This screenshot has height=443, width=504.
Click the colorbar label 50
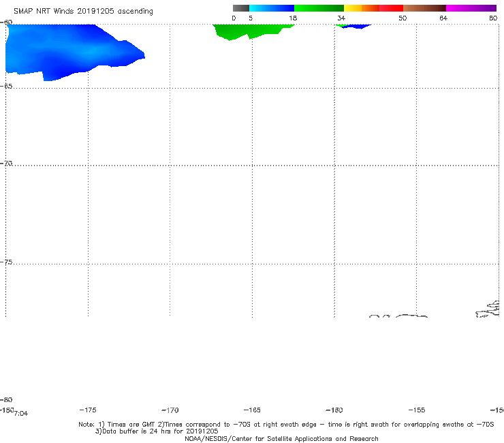click(403, 18)
